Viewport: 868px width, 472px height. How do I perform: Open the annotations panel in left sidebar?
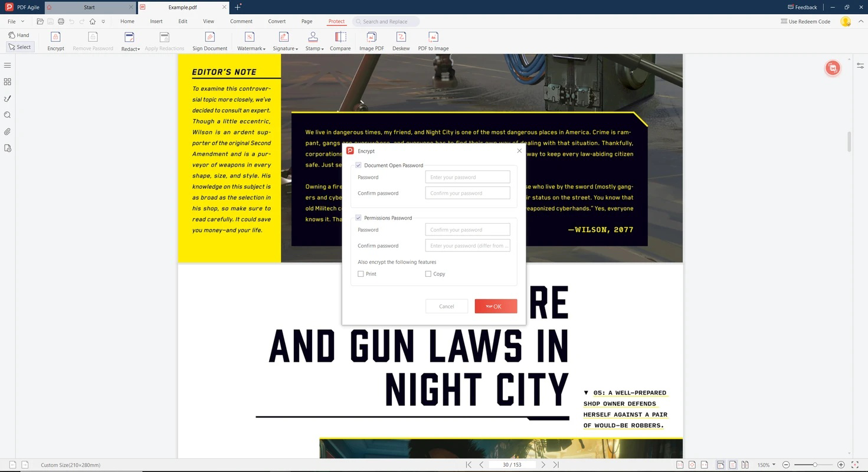8,99
